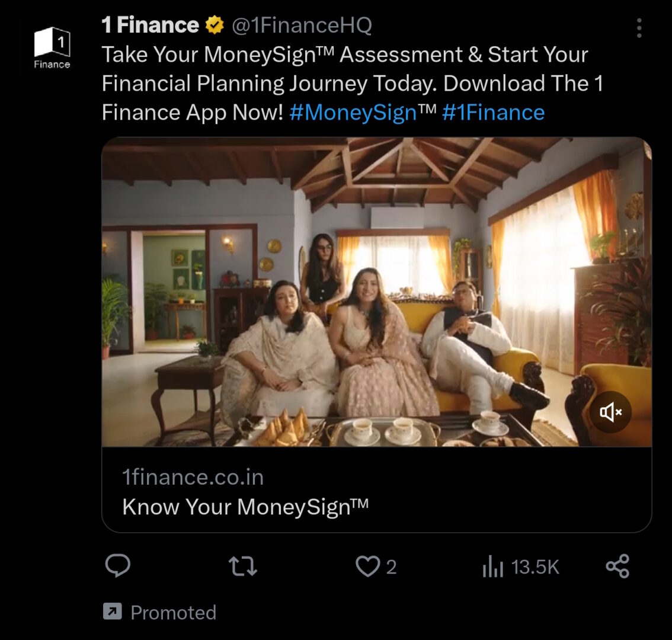Image resolution: width=672 pixels, height=640 pixels.
Task: Click the 13.5K views count
Action: tap(535, 567)
